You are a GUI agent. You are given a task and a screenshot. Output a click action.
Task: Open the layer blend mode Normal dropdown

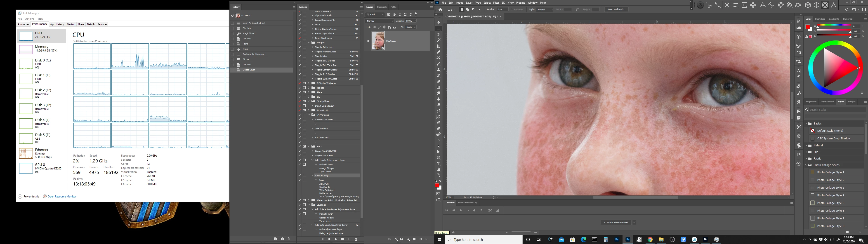coord(380,21)
